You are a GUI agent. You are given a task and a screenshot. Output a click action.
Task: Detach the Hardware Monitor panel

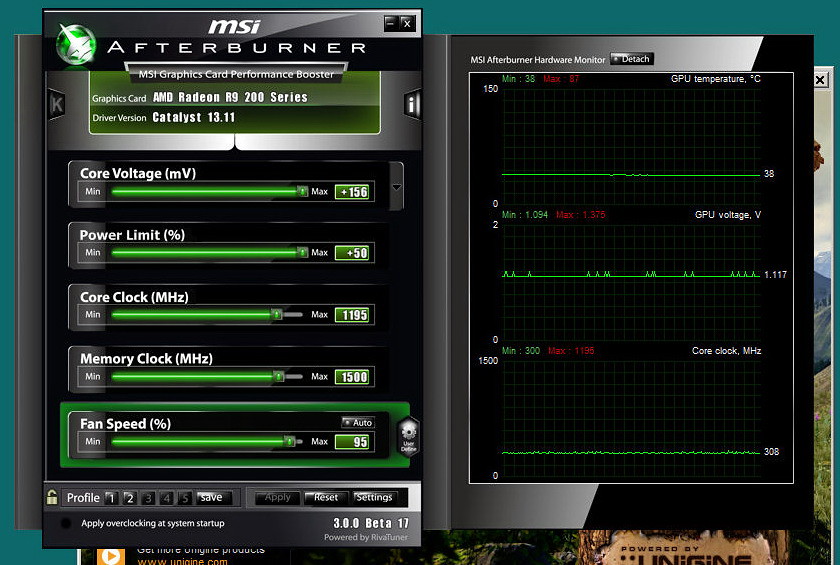tap(631, 59)
